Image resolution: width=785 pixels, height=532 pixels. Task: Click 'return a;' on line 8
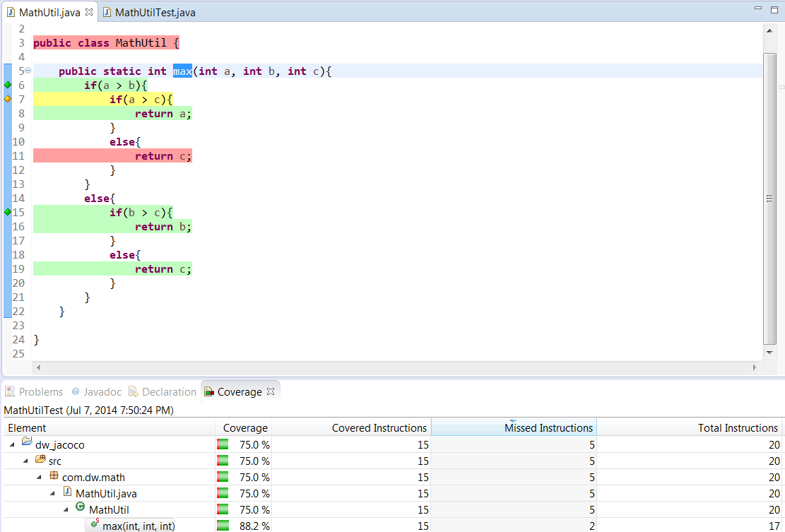(163, 114)
